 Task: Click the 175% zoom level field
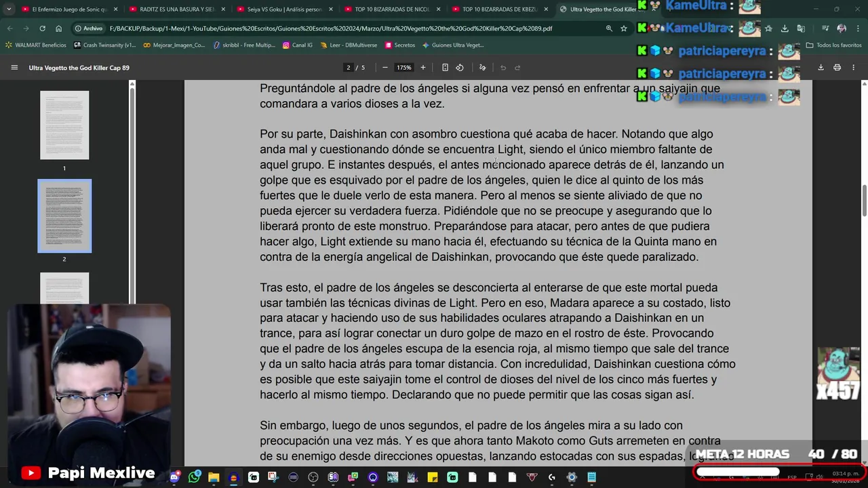tap(404, 68)
